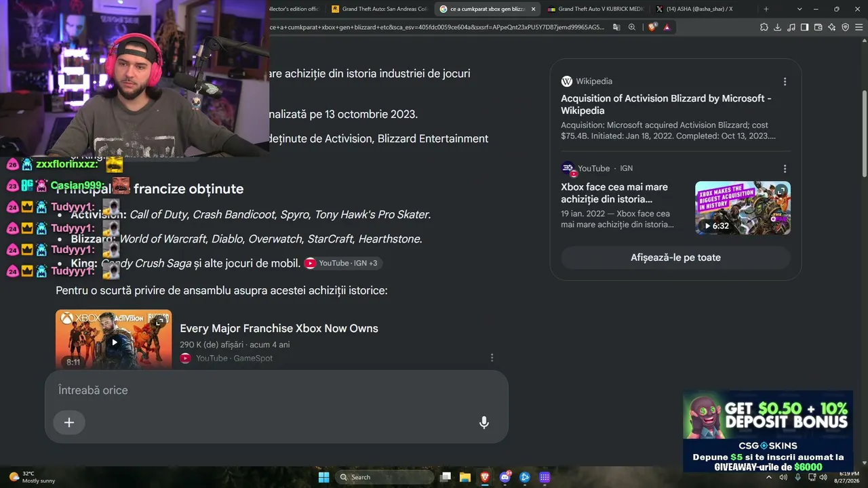The image size is (868, 488).
Task: Switch to Grand Theft Auto: San Andreas tab
Action: pos(378,9)
